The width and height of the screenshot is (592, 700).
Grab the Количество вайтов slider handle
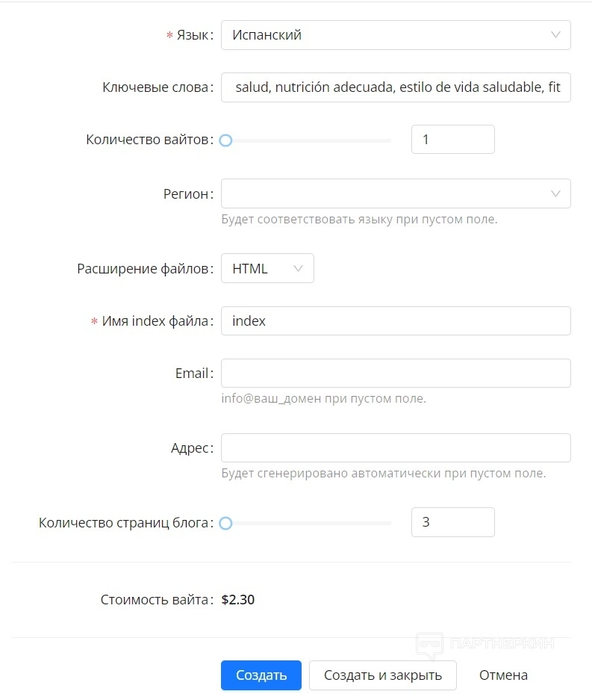point(225,140)
